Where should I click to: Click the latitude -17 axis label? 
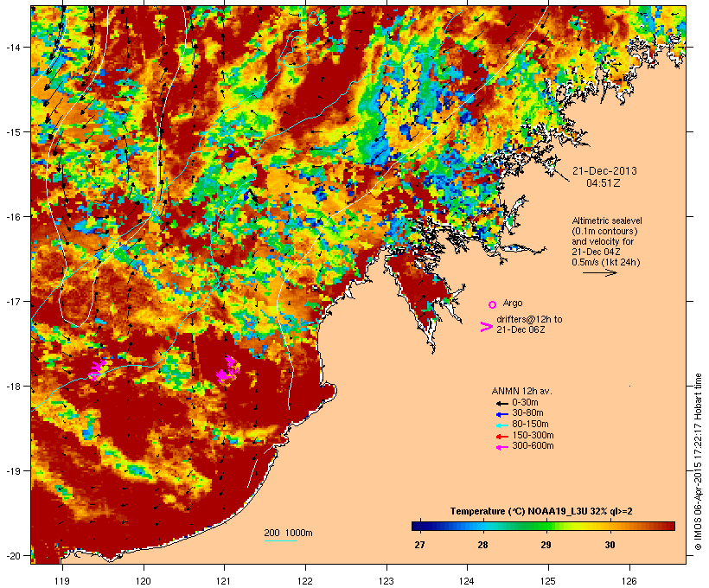point(12,301)
